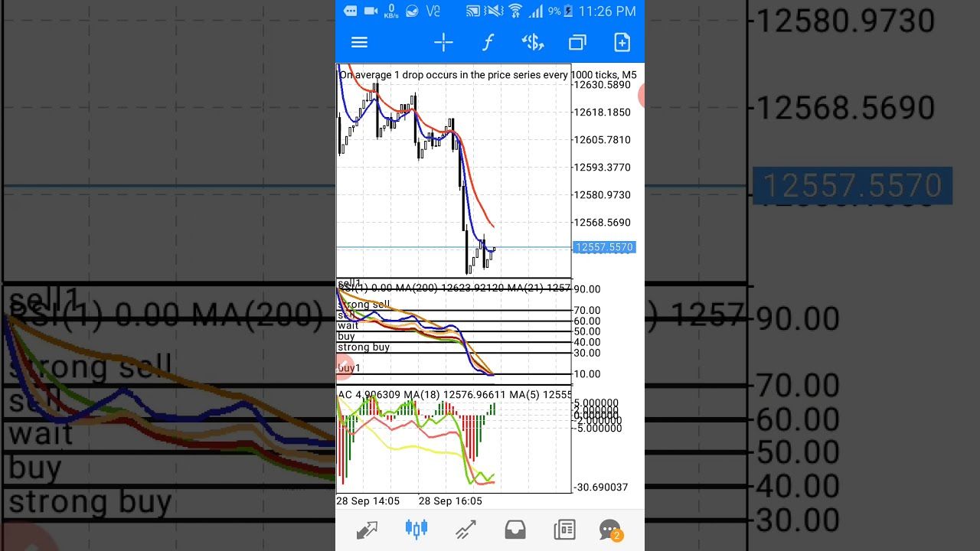Screen dimensions: 980x551
Task: Create a new order with document-plus icon
Action: [x=622, y=43]
